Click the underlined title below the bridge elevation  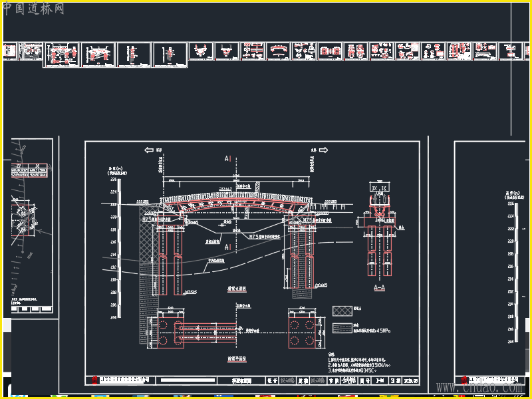point(237,289)
